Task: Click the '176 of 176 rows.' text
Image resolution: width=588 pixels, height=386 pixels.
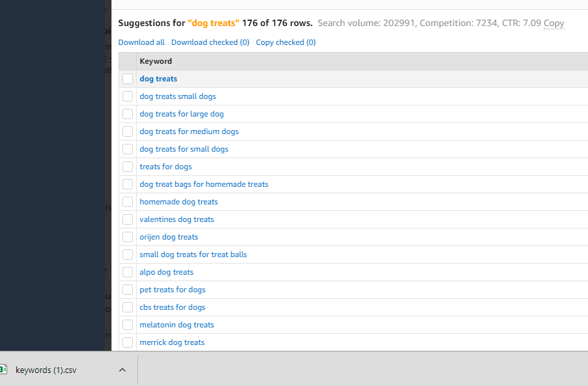Action: click(x=277, y=23)
